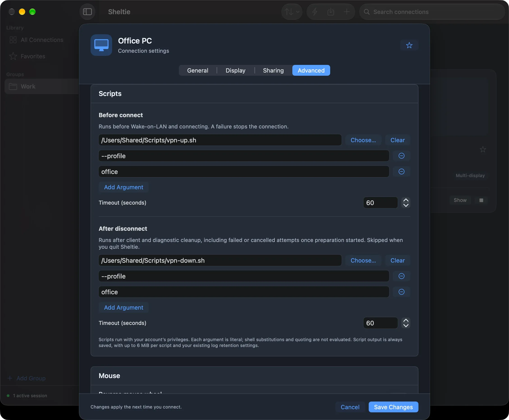
Task: Toggle the sidebar visibility icon
Action: tap(87, 12)
